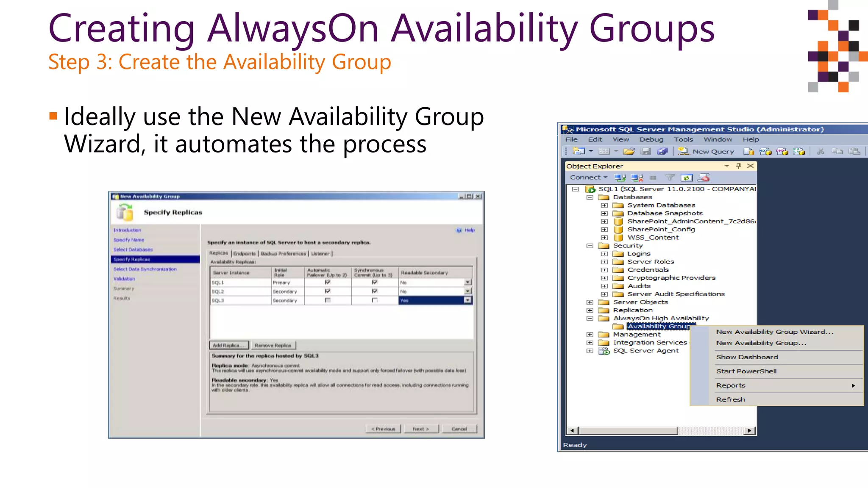Image resolution: width=868 pixels, height=488 pixels.
Task: Click the DMX query toolbar icon
Action: pyautogui.click(x=782, y=151)
